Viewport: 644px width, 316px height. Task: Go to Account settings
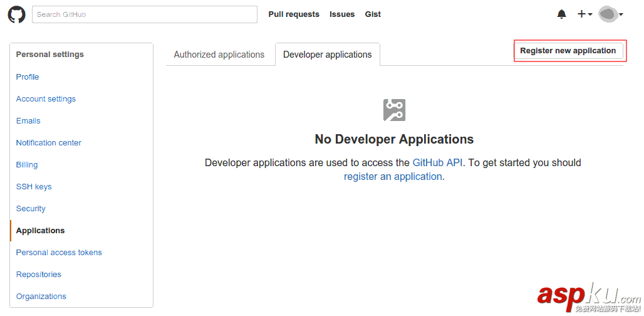click(x=46, y=99)
